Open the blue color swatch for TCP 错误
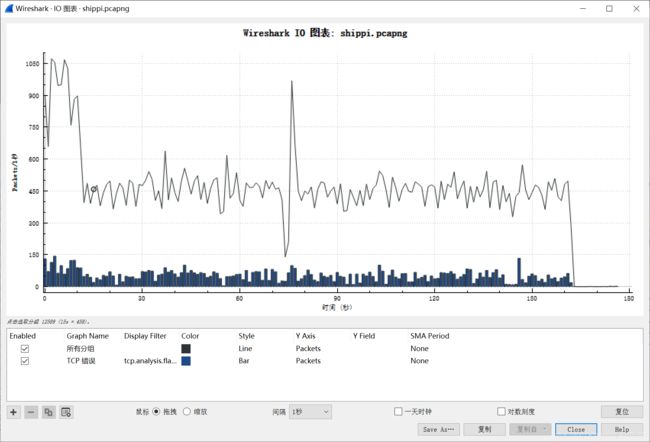 click(186, 361)
